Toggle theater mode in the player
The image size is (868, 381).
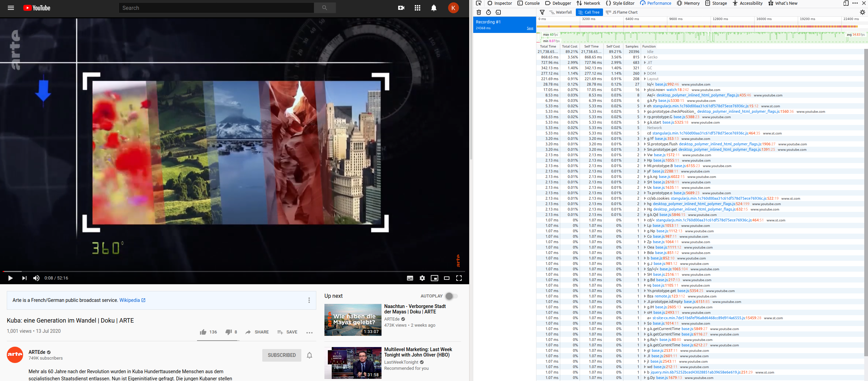pos(446,278)
